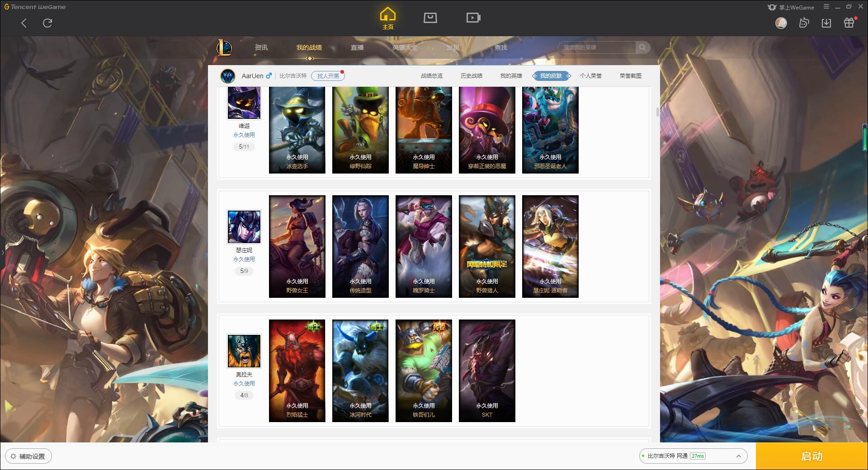Open the 英雄大全 tab
This screenshot has height=470, width=868.
pyautogui.click(x=405, y=47)
